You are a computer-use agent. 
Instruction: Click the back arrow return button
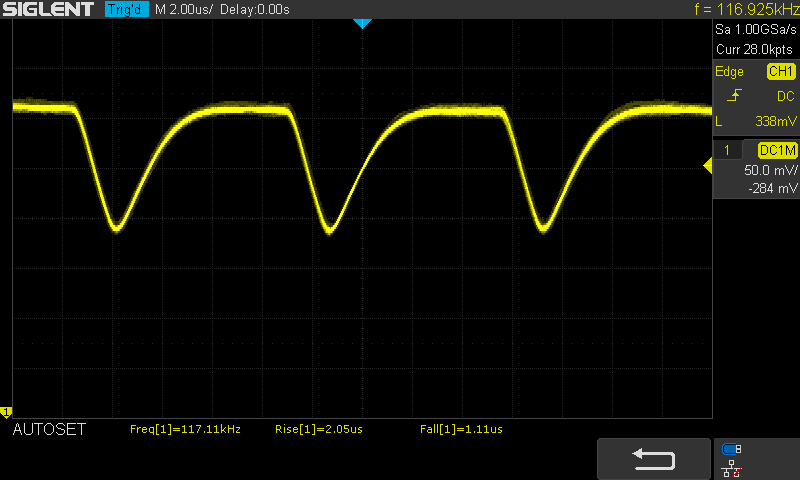pos(654,459)
